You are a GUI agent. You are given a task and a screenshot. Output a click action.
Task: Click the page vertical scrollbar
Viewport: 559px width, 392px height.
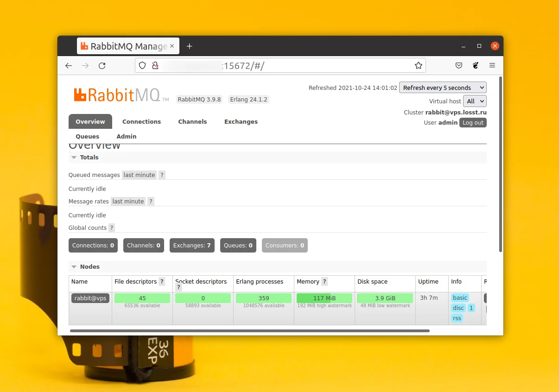500,164
